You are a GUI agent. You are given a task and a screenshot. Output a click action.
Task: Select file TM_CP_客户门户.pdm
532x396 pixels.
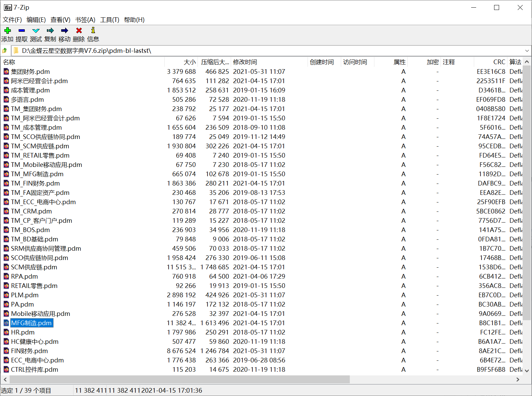pyautogui.click(x=42, y=220)
